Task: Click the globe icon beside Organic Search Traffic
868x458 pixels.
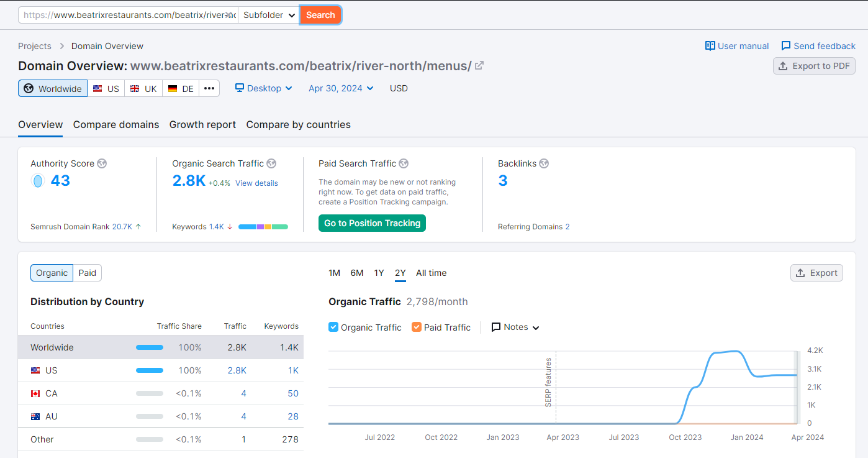Action: pyautogui.click(x=271, y=163)
